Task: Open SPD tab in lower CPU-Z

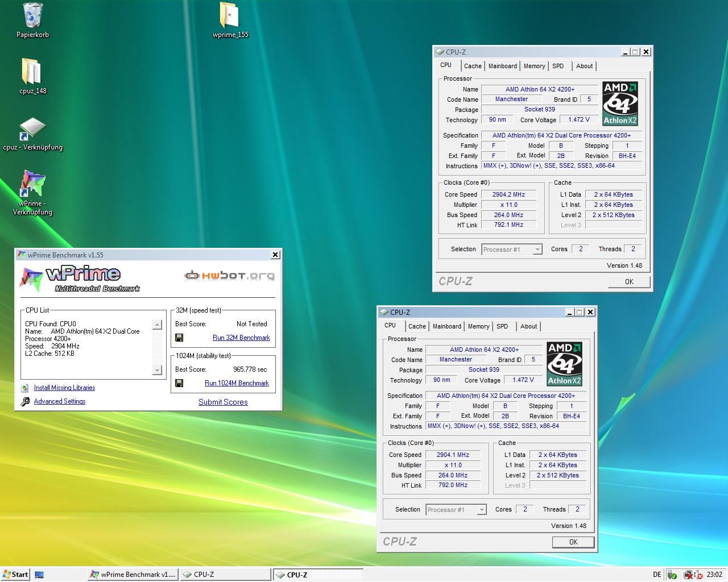Action: coord(502,326)
